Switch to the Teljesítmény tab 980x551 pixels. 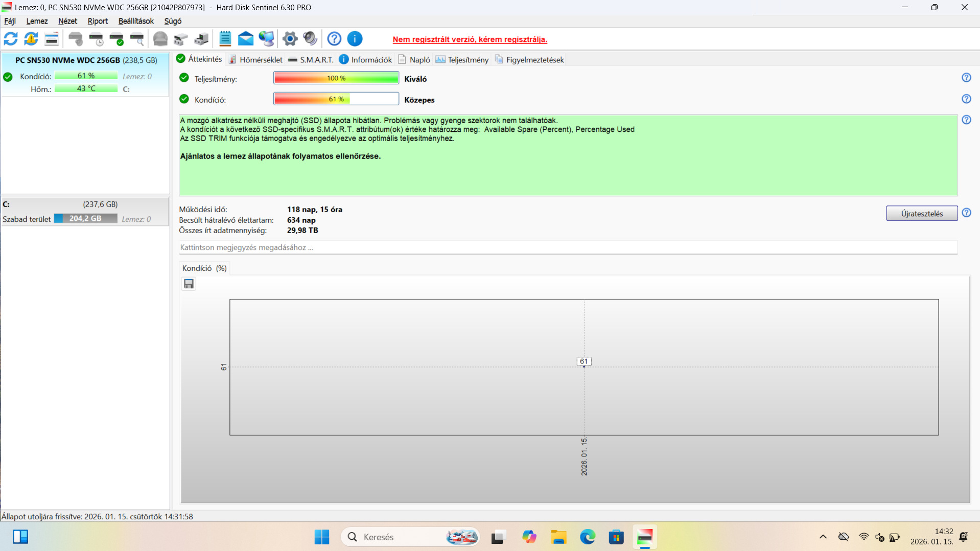coord(462,60)
